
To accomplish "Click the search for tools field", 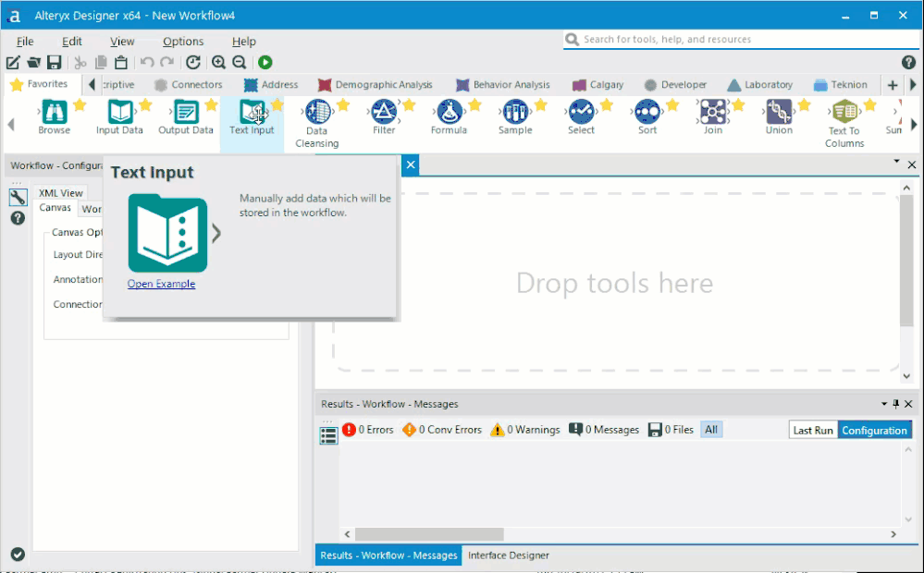I will tap(741, 40).
